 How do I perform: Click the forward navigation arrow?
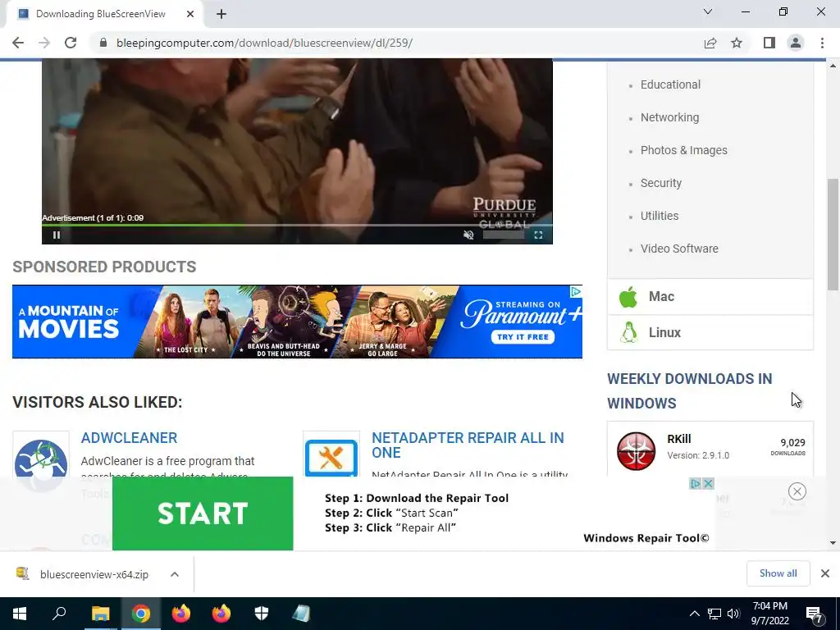[x=44, y=43]
